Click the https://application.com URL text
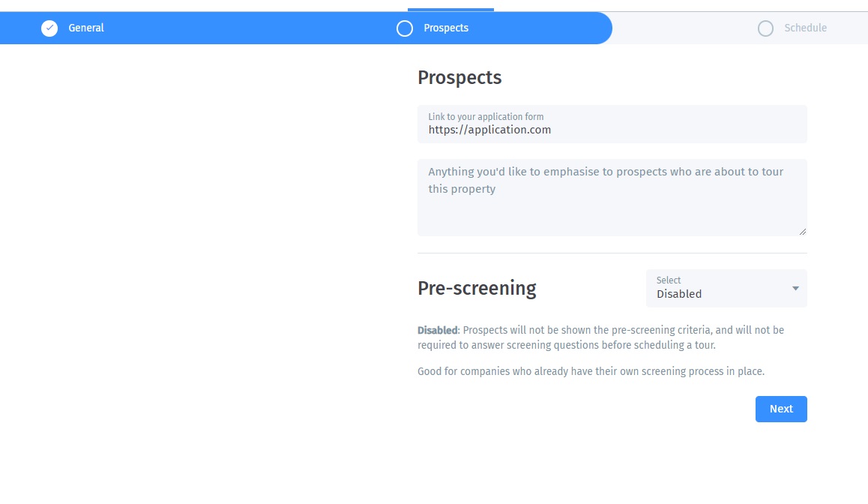 tap(489, 130)
